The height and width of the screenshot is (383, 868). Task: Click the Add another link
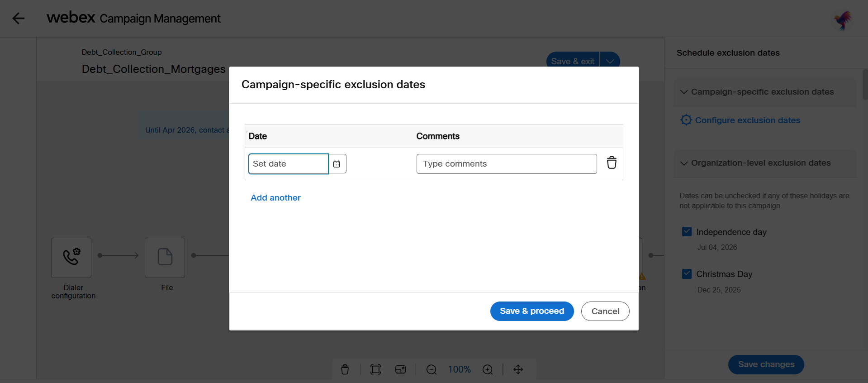pyautogui.click(x=275, y=198)
